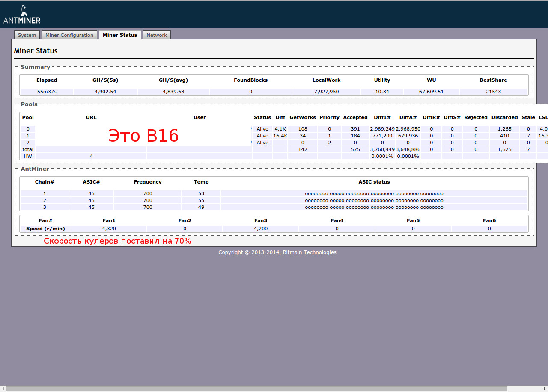Click the Stale value 7 in pool 1 row

click(x=528, y=136)
